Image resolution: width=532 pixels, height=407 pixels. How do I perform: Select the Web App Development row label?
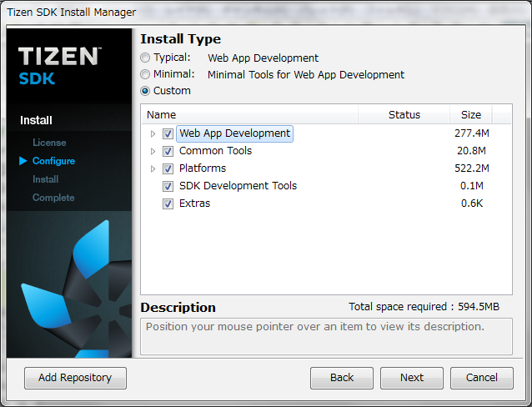235,133
